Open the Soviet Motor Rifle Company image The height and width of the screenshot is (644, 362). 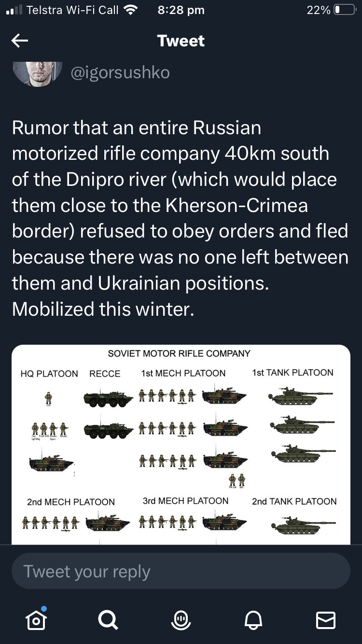[181, 445]
